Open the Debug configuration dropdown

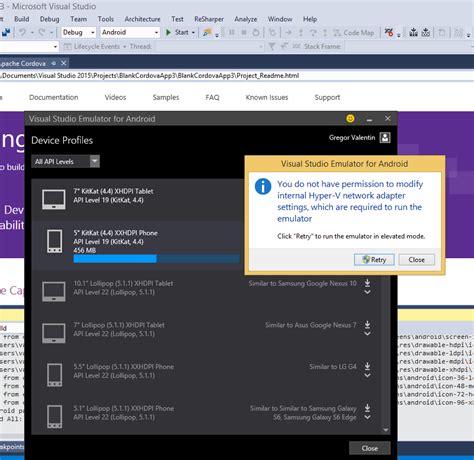[x=79, y=32]
